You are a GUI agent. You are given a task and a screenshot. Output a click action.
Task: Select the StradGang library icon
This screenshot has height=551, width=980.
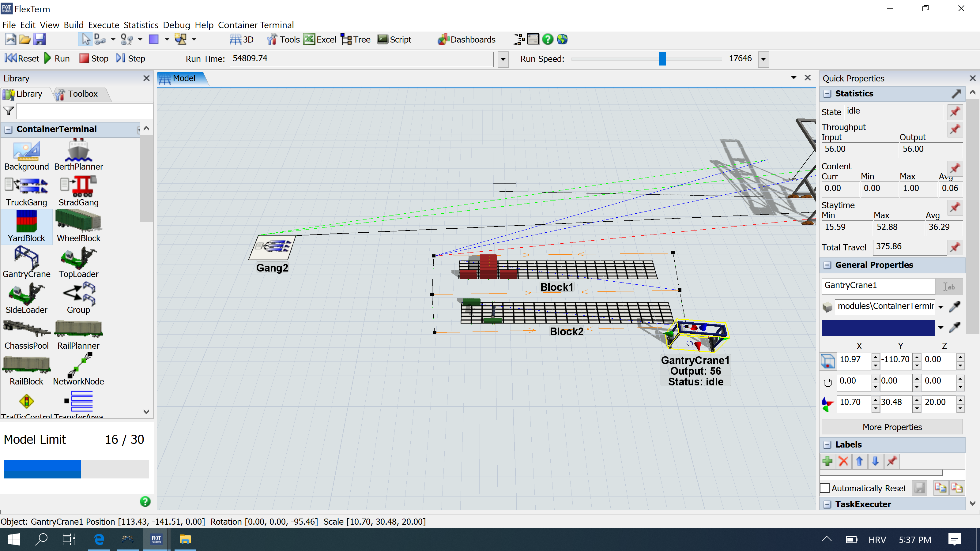pyautogui.click(x=78, y=186)
